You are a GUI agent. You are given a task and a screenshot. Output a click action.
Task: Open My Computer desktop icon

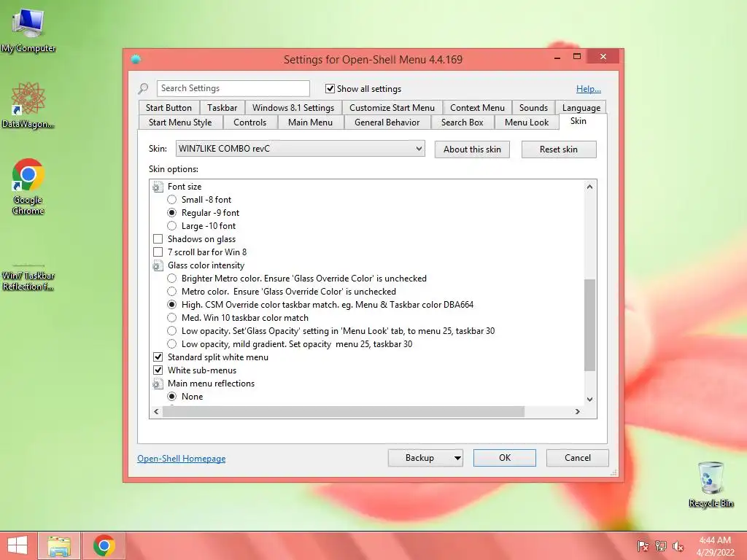click(28, 30)
